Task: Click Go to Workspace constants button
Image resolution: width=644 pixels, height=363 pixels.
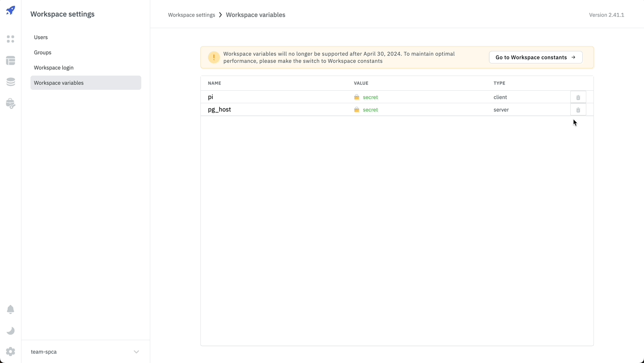Action: tap(535, 57)
